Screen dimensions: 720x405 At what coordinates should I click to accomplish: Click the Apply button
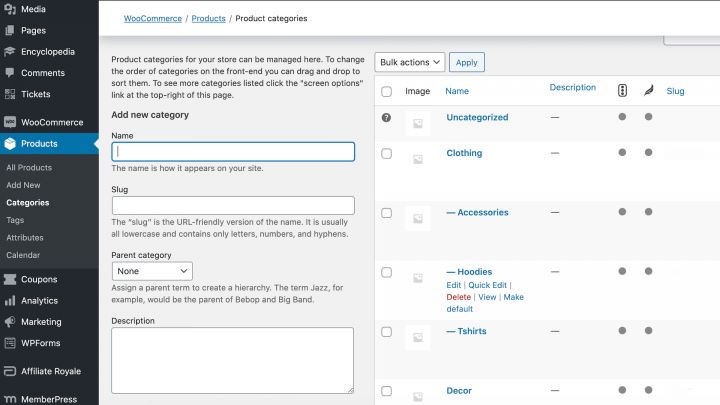tap(467, 62)
